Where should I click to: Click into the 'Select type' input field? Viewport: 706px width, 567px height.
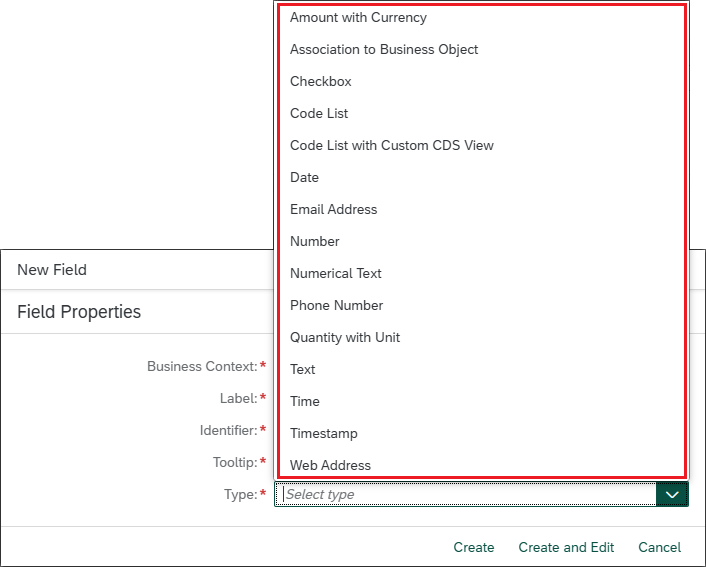[465, 494]
